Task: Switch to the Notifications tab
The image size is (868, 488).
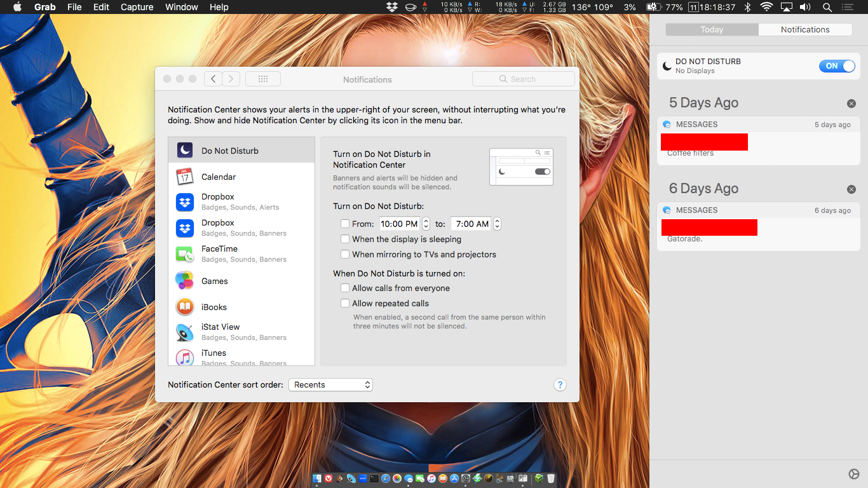Action: [805, 29]
